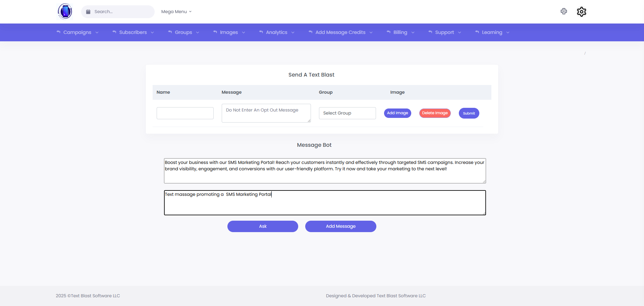
Task: Click the Ask button
Action: tap(263, 226)
